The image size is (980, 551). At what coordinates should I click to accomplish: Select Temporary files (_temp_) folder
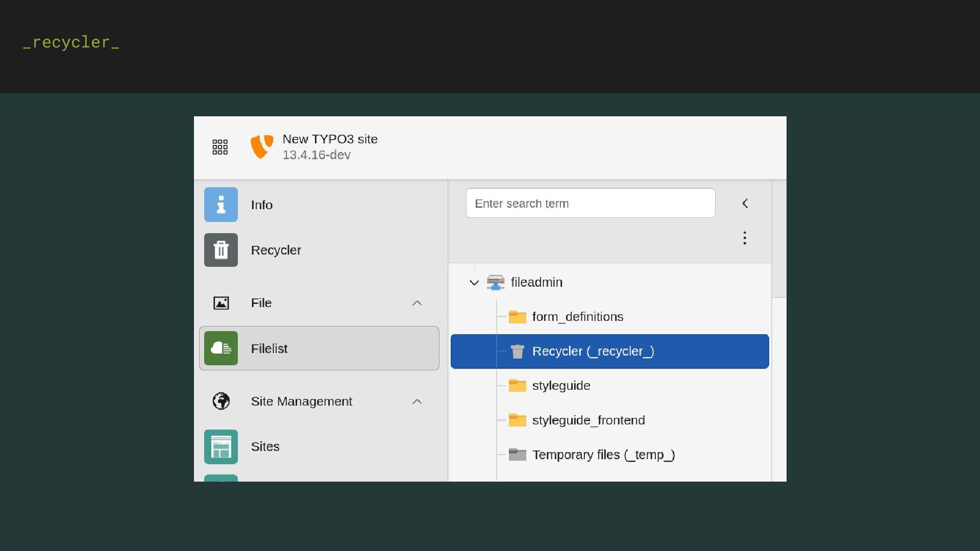point(603,455)
